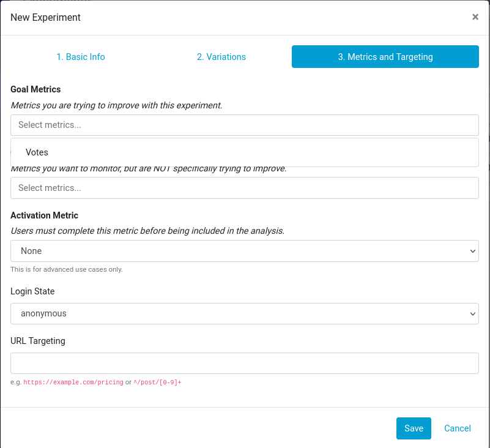Click the example.com/pricing example URL text
The image size is (490, 448).
(x=73, y=383)
